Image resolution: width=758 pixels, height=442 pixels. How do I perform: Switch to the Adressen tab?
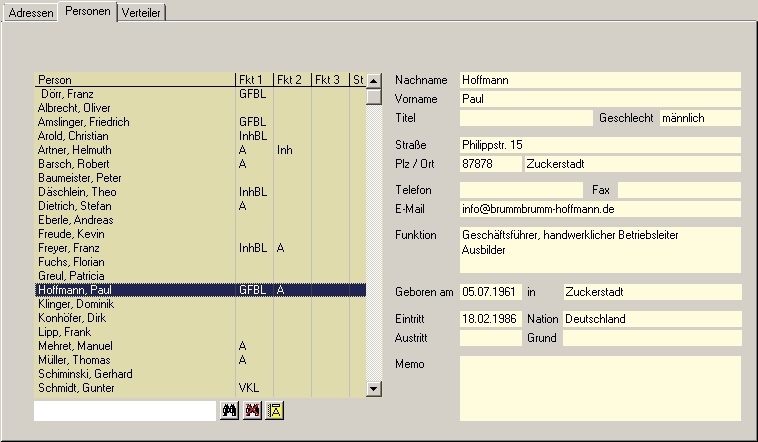tap(31, 12)
